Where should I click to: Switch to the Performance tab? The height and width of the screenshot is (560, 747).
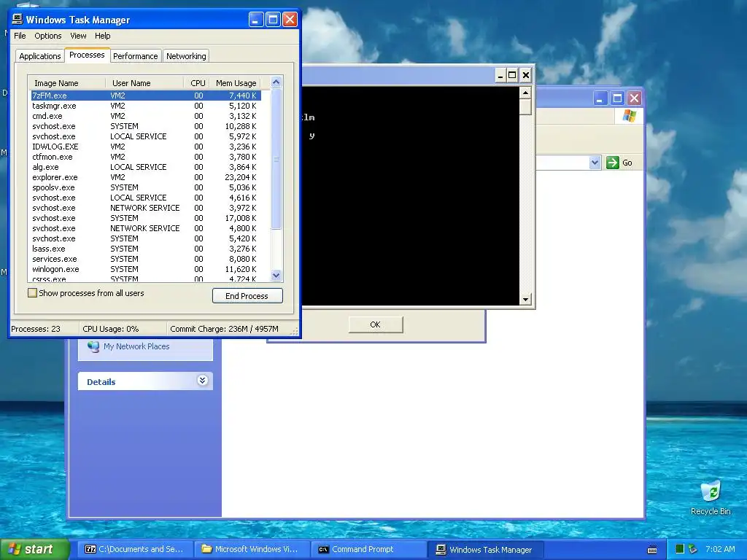click(135, 56)
